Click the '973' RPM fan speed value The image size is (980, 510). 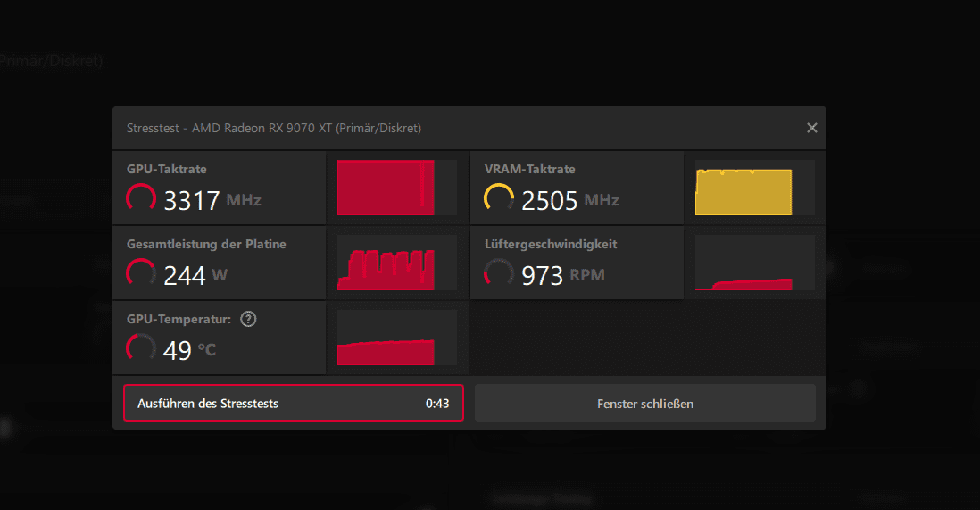pyautogui.click(x=542, y=275)
